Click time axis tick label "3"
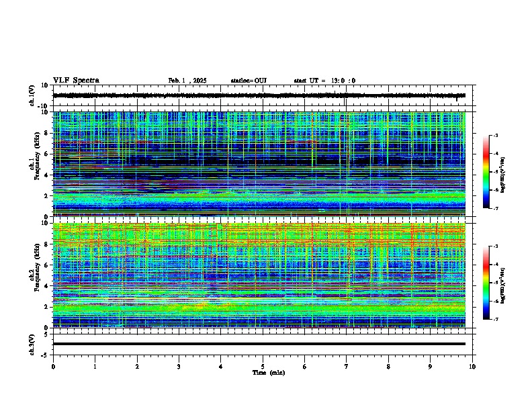The width and height of the screenshot is (532, 411). tap(179, 367)
